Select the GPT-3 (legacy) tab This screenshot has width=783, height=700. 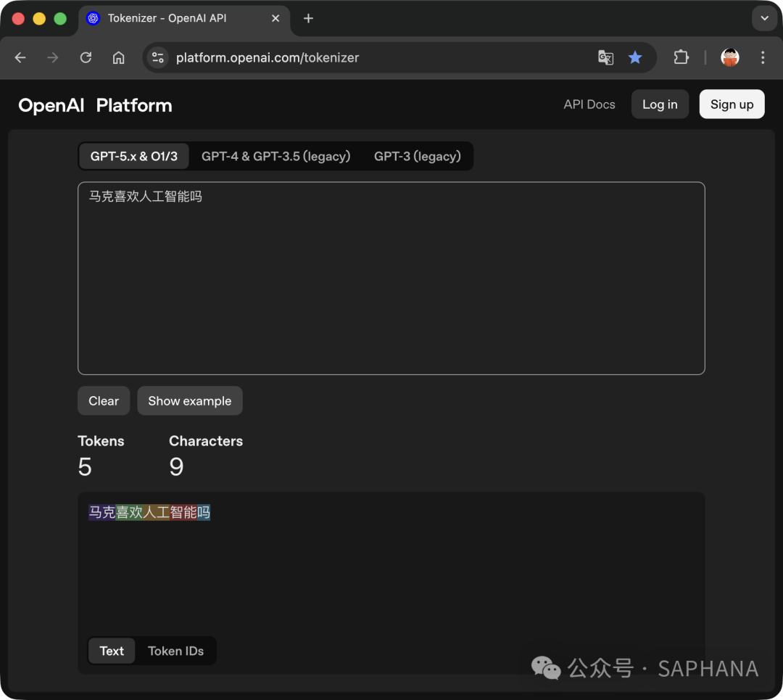417,156
